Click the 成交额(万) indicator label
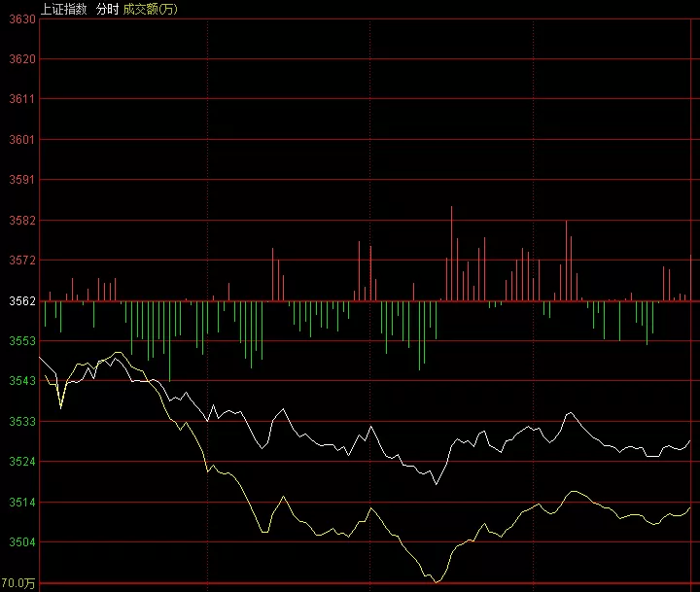 pos(150,9)
